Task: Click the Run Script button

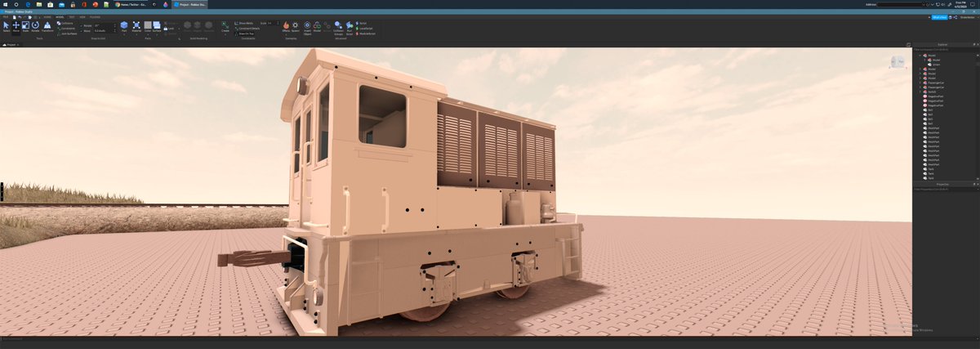Action: [350, 28]
